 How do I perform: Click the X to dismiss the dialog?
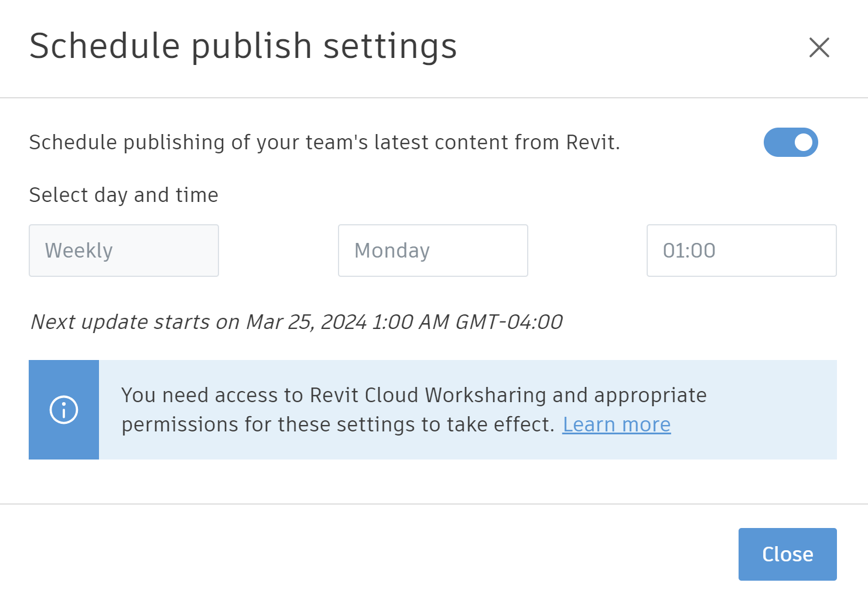tap(819, 47)
